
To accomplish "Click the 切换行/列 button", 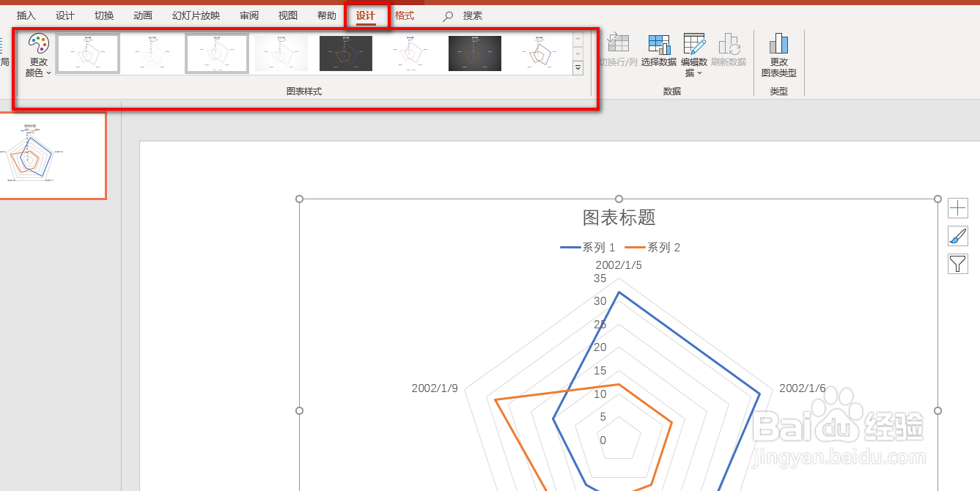I will (618, 51).
